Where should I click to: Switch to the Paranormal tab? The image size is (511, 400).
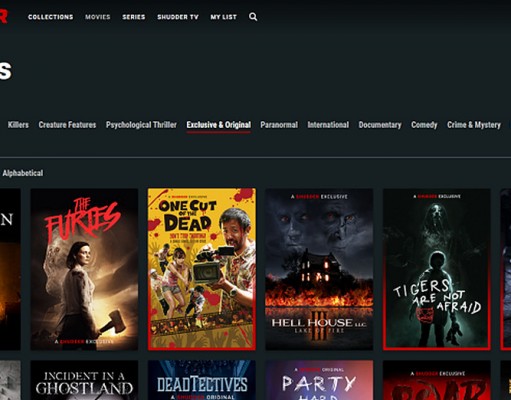tap(279, 125)
